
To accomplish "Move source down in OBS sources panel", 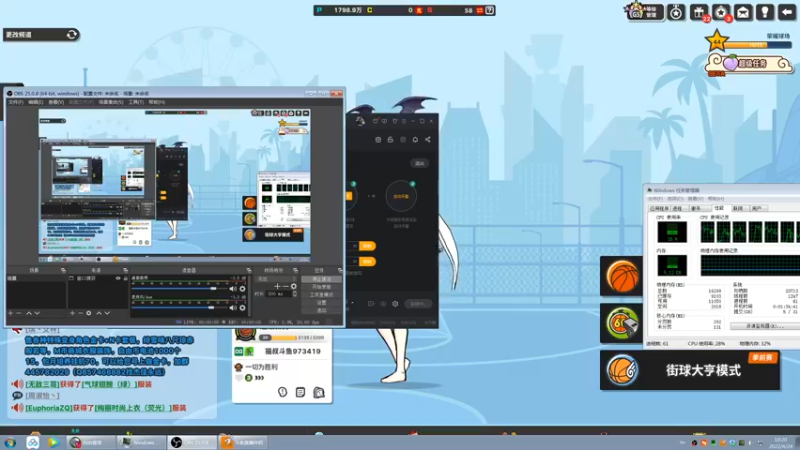I will [107, 313].
